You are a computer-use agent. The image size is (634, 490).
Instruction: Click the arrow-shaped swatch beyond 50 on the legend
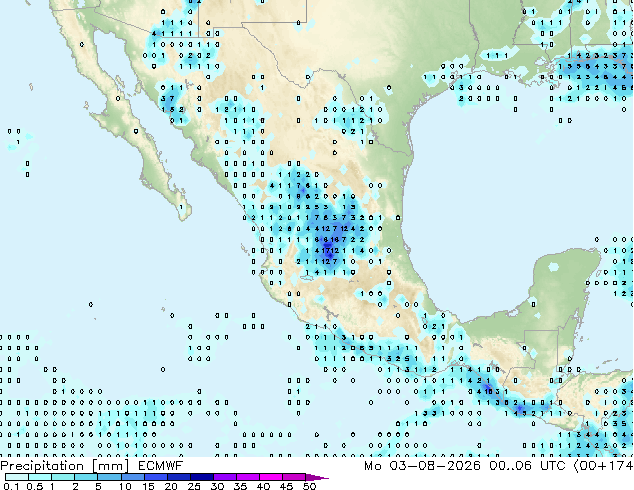[x=317, y=477]
